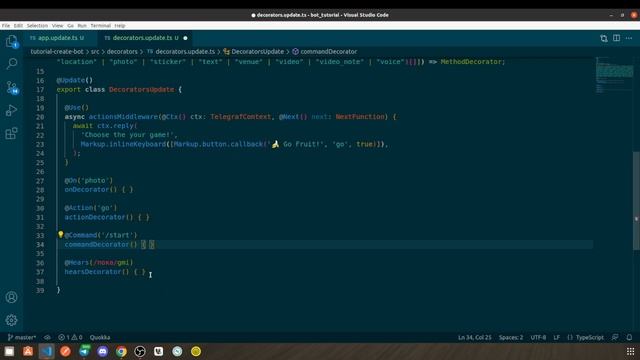Viewport: 640px width, 360px height.
Task: Open OBS Studio from the dock
Action: (140, 351)
